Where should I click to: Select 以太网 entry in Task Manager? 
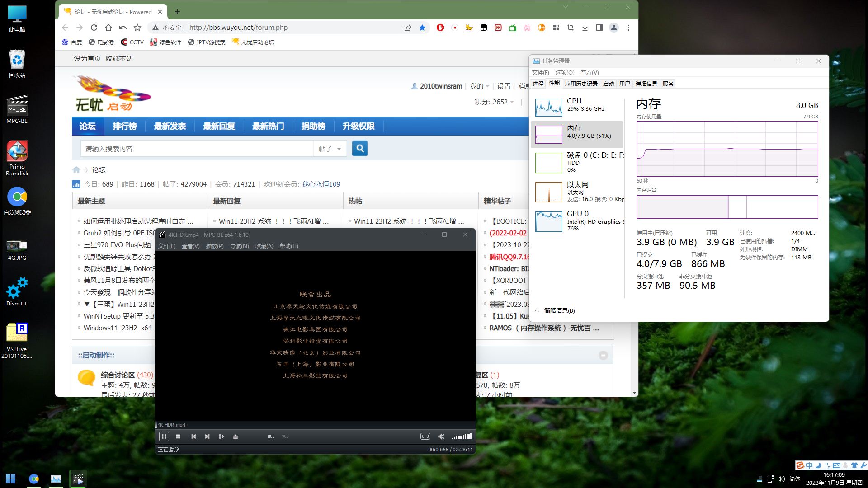pyautogui.click(x=577, y=192)
